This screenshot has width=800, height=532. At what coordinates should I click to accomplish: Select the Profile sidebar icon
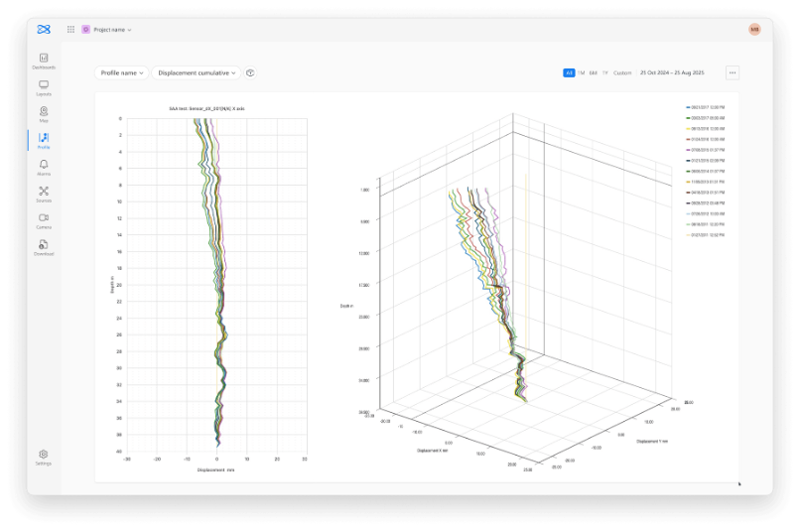tap(44, 139)
